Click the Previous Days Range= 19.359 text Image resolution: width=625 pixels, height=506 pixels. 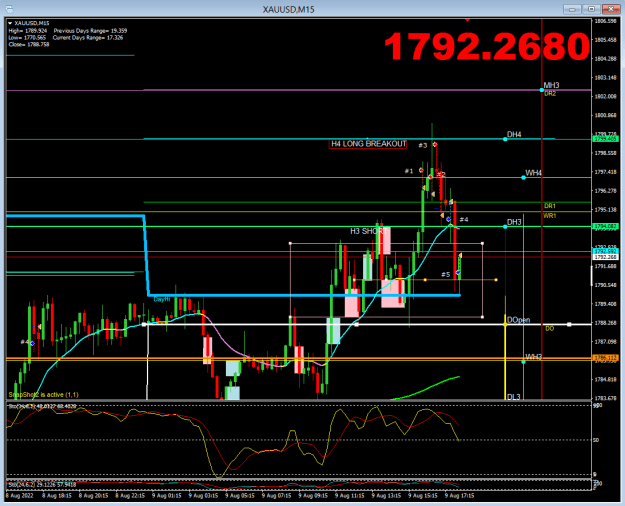pyautogui.click(x=90, y=31)
